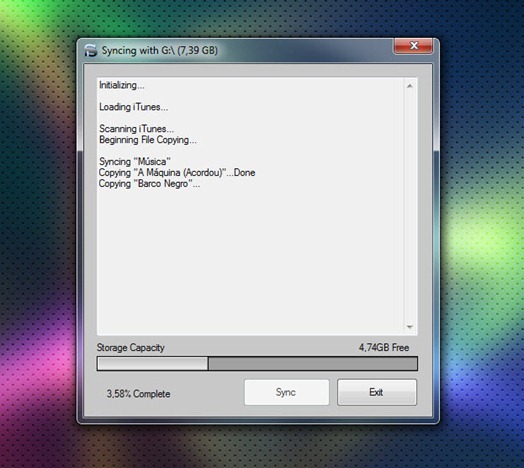Click the "3,58% Complete" status text
This screenshot has height=468, width=524.
[x=138, y=394]
